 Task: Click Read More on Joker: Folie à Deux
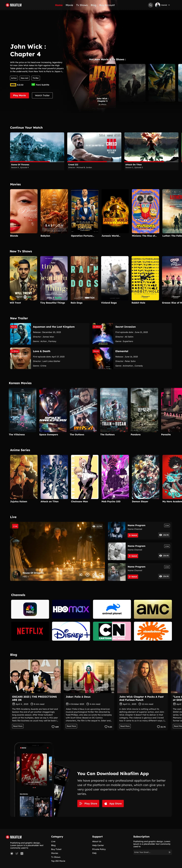point(71,726)
